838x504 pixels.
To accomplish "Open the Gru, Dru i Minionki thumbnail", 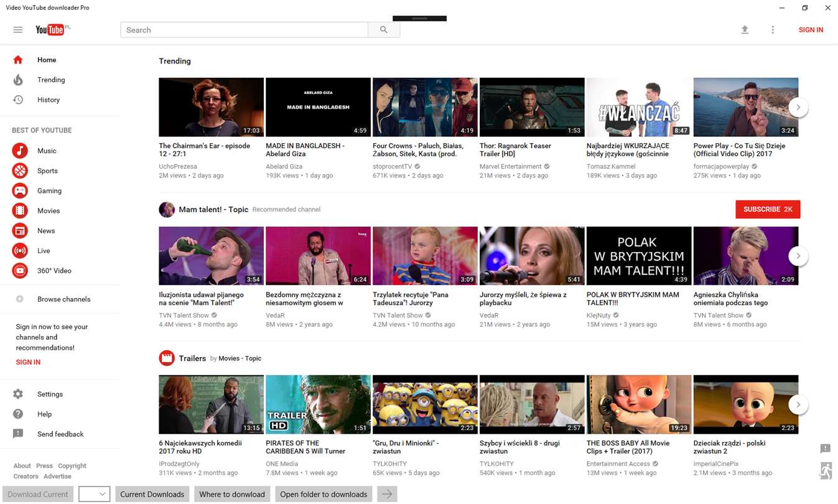I will click(x=425, y=404).
